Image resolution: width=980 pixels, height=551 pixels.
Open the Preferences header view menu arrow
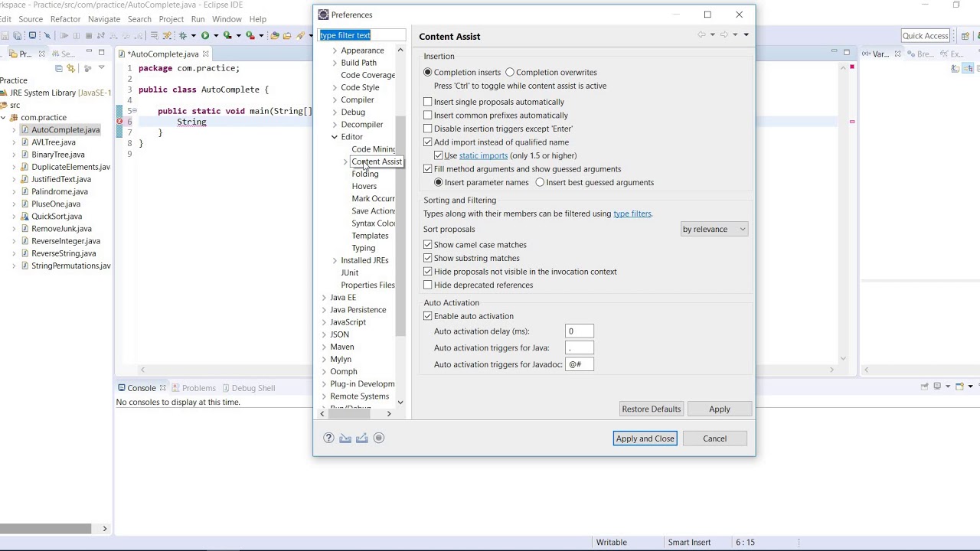pyautogui.click(x=746, y=34)
